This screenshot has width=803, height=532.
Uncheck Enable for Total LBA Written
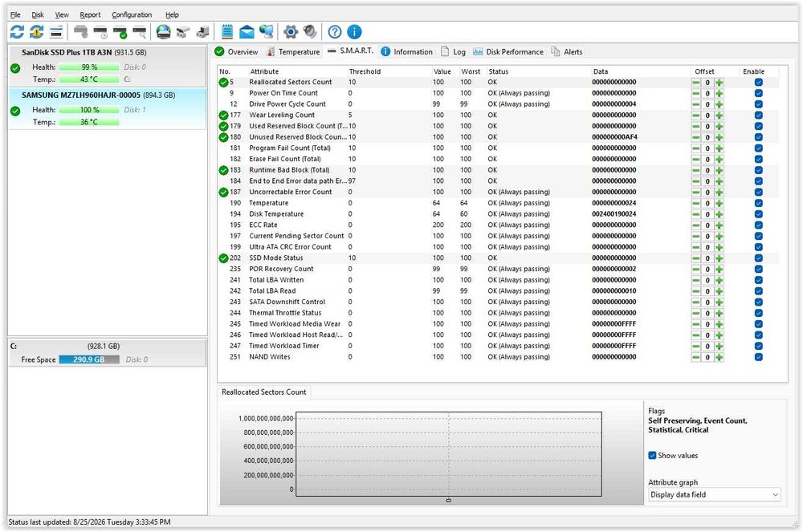point(759,280)
